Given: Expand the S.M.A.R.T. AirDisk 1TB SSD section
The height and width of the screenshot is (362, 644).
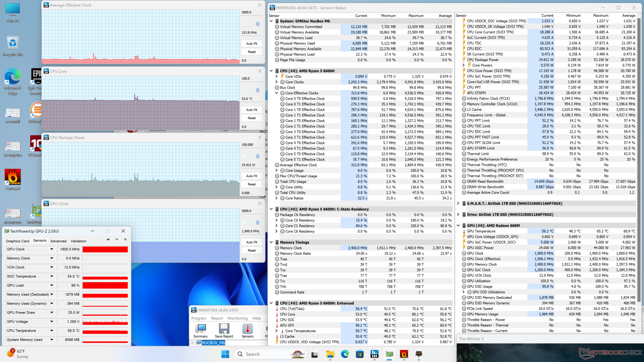Looking at the screenshot, I should coord(458,203).
